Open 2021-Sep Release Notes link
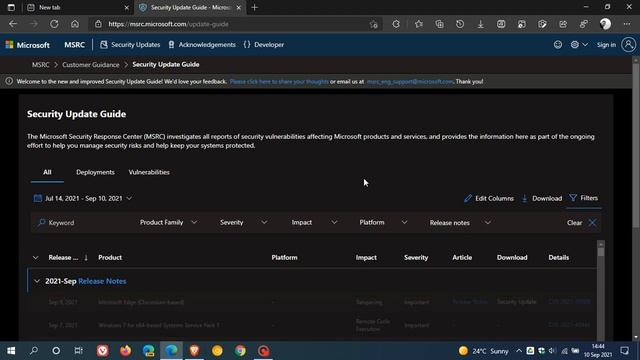 tap(102, 281)
